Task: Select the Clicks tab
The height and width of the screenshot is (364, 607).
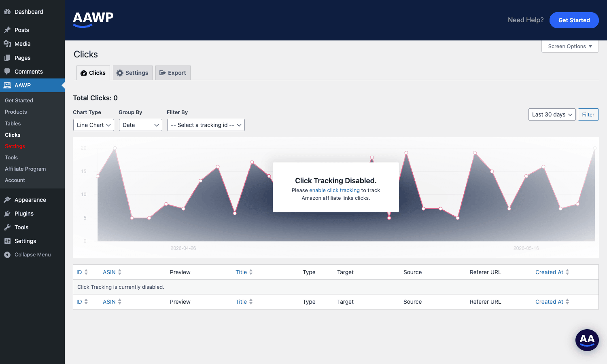Action: tap(93, 73)
